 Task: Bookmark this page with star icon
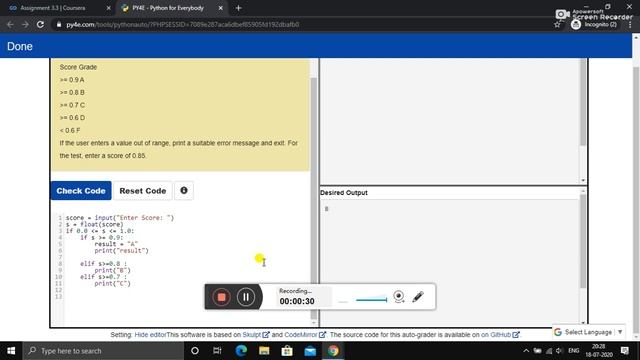point(557,24)
